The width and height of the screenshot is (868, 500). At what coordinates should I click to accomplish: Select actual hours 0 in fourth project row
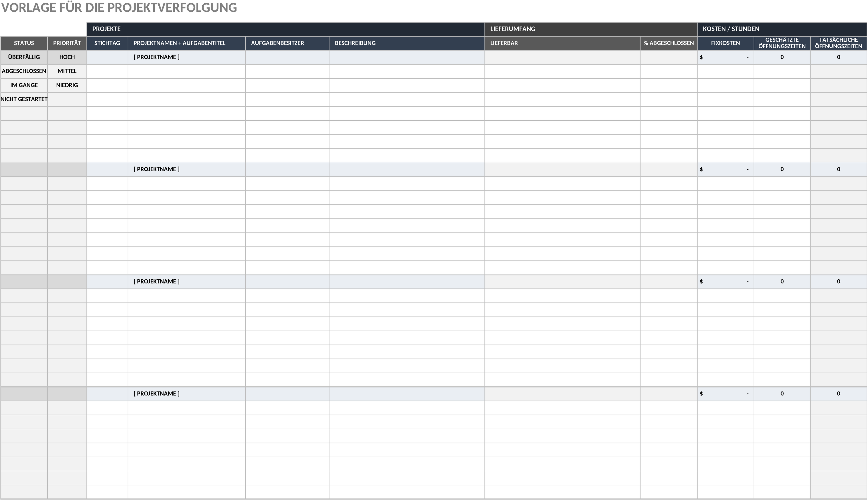tap(838, 394)
